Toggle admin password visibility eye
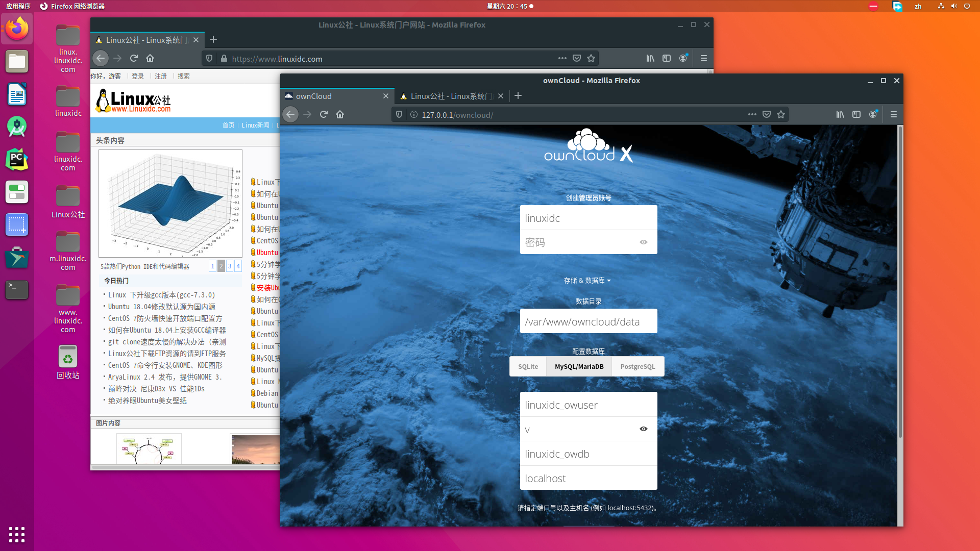 coord(643,242)
